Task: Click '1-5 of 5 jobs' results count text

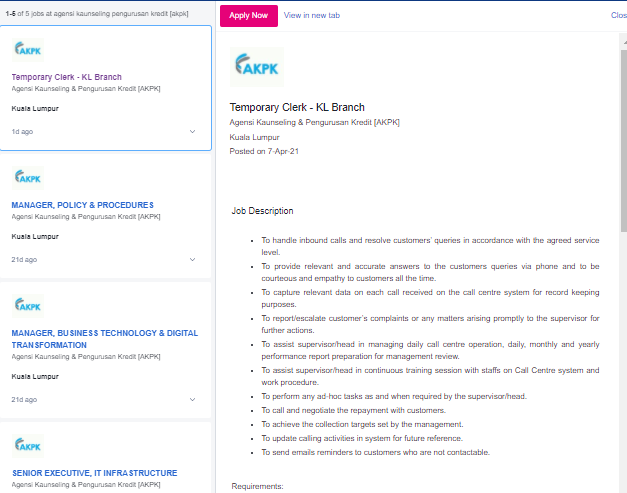Action: click(97, 14)
